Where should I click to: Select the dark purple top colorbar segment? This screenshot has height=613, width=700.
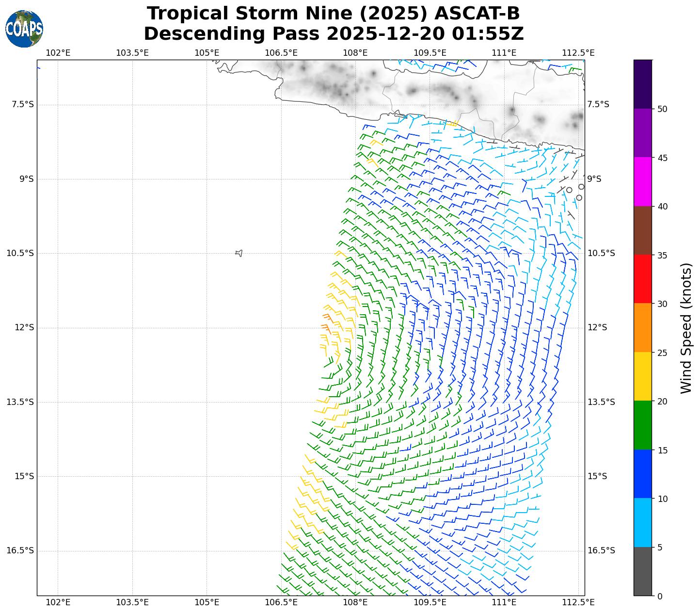[642, 84]
